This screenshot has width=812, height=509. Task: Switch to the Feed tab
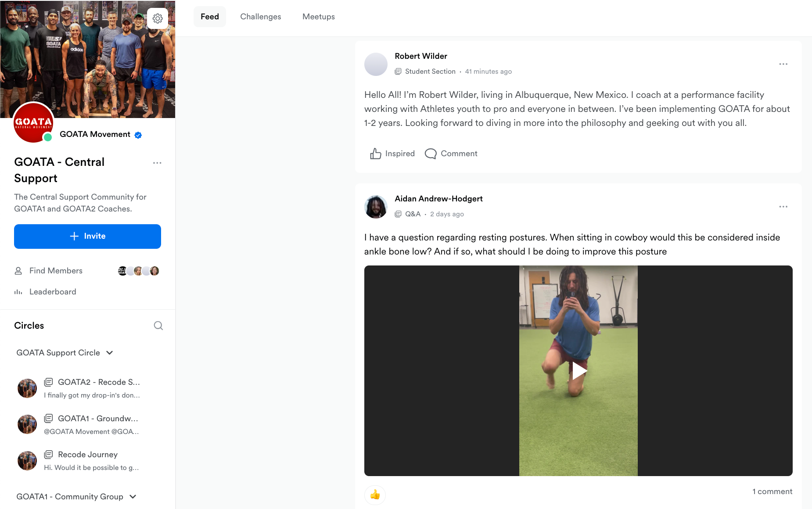coord(210,17)
